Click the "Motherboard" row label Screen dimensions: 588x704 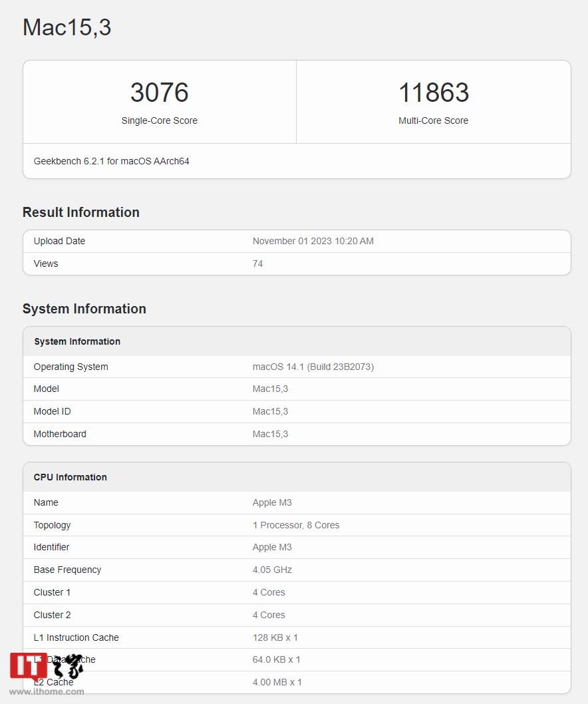60,434
